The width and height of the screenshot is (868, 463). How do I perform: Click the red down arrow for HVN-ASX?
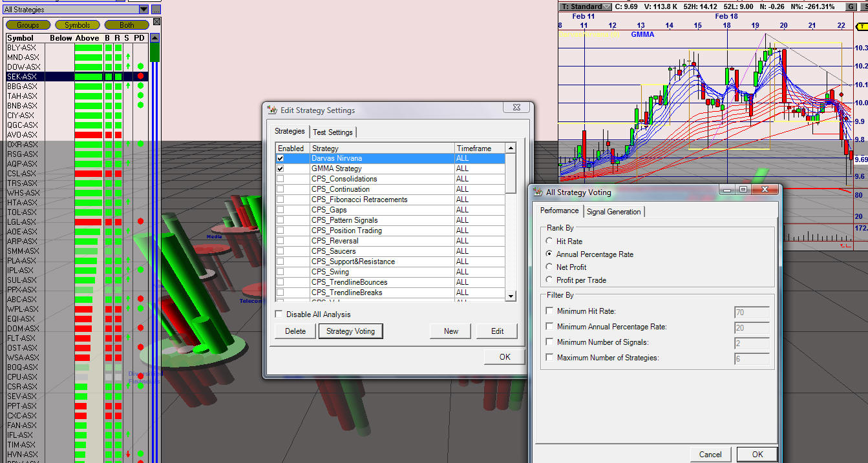(128, 455)
